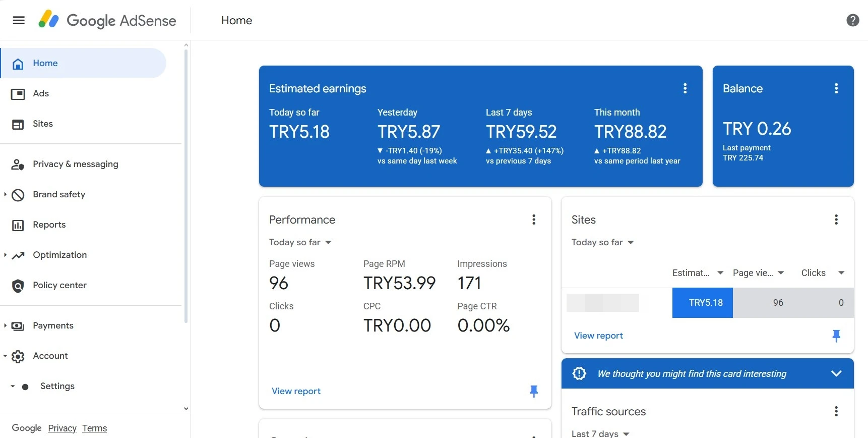Click Last payment TRY 225.74 text

[x=747, y=153]
